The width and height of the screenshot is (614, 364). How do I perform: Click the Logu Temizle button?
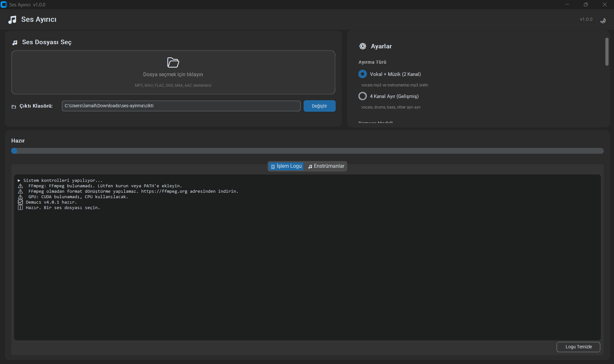click(578, 347)
